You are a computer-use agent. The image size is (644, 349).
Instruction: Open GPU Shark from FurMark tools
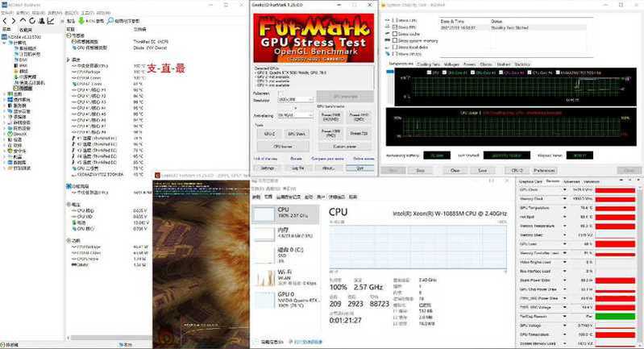pyautogui.click(x=296, y=134)
